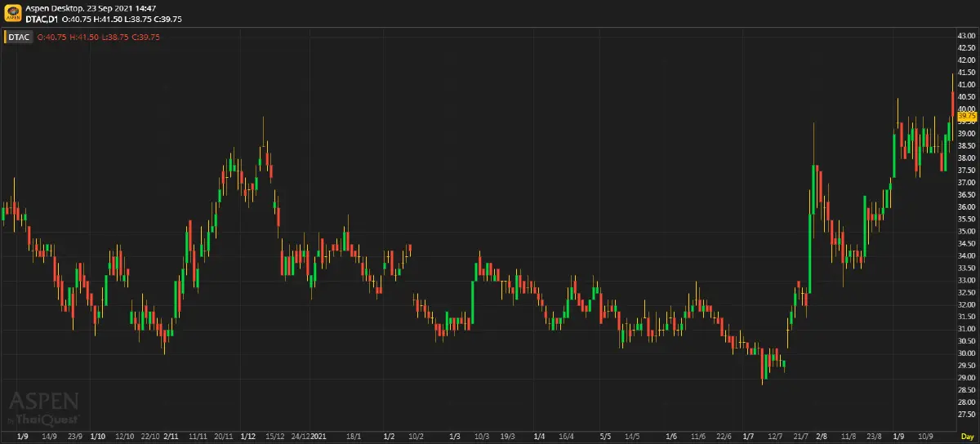Click the Aspen logo icon

(x=11, y=11)
